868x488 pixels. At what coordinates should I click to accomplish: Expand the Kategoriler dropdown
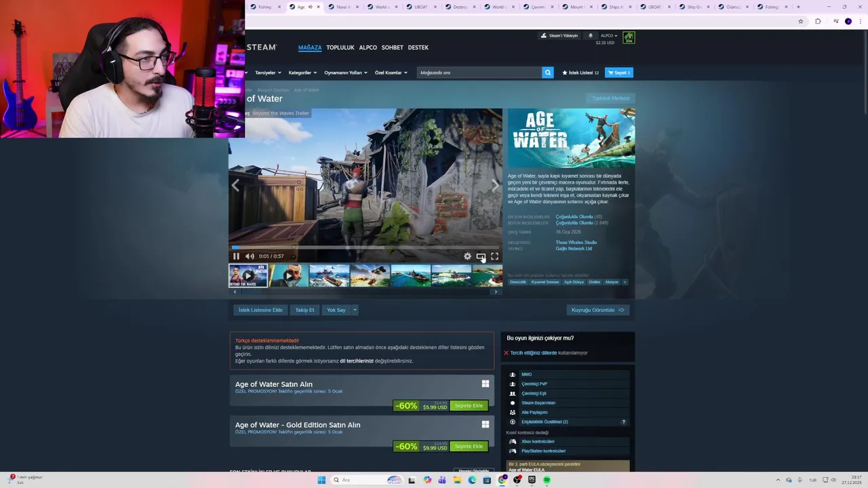(302, 73)
